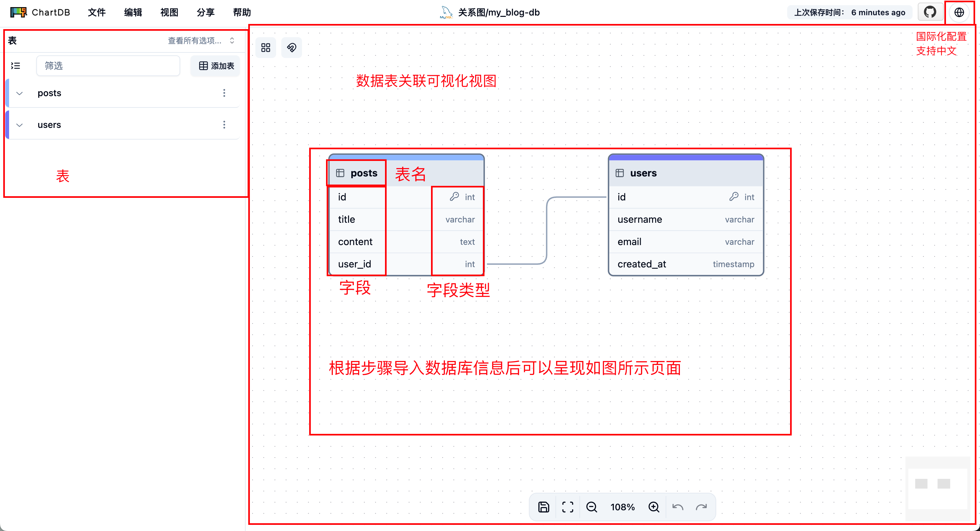The height and width of the screenshot is (531, 980).
Task: Open the 视图 menu
Action: [x=169, y=12]
